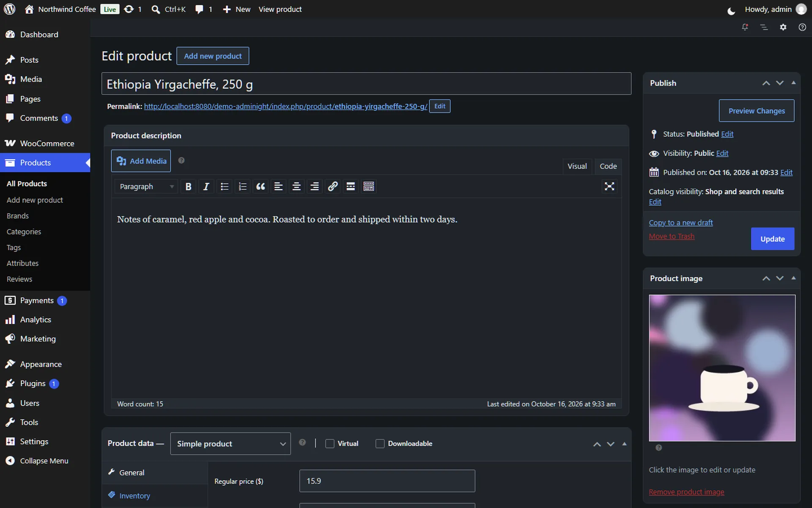Viewport: 812px width, 508px height.
Task: Open the dark mode moon toggle
Action: pos(731,10)
